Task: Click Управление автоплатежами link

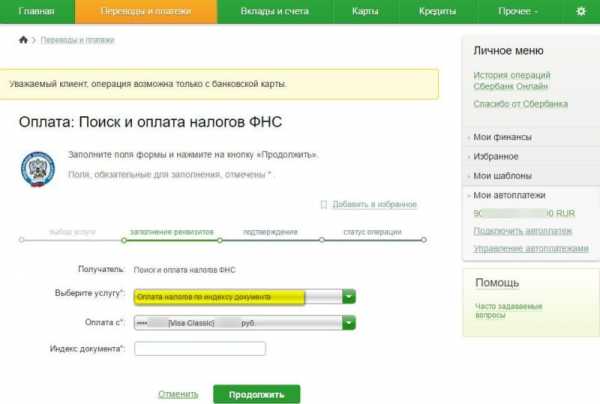Action: click(531, 249)
